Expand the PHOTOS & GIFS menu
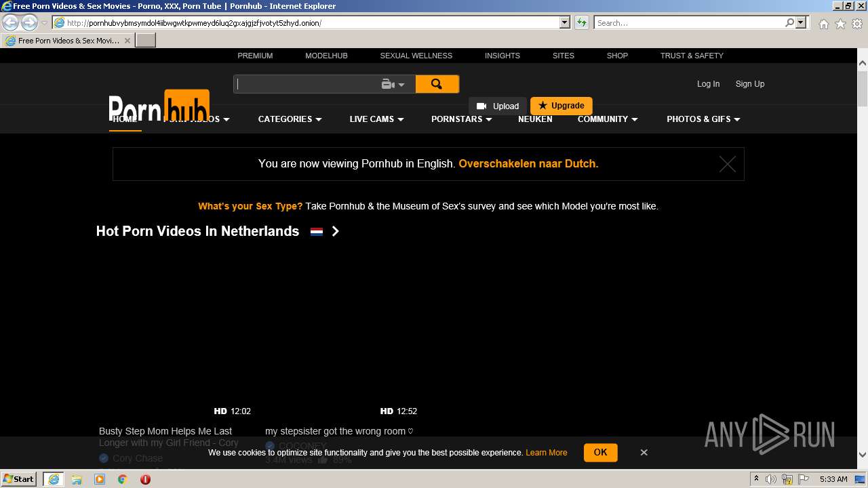The height and width of the screenshot is (488, 868). click(x=703, y=119)
